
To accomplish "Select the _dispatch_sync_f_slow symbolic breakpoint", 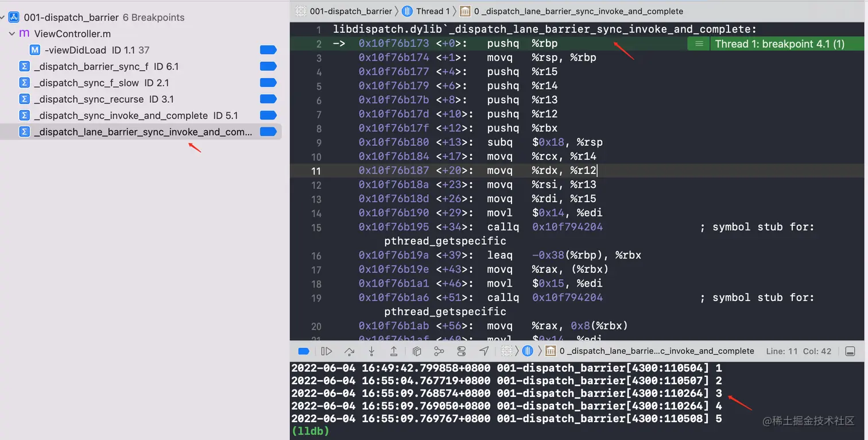I will (x=141, y=83).
